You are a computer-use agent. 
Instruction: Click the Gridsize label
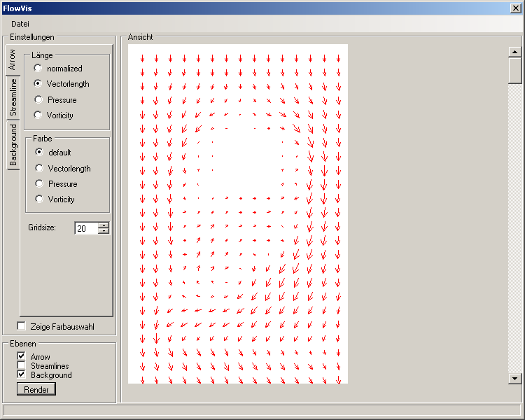coord(42,227)
